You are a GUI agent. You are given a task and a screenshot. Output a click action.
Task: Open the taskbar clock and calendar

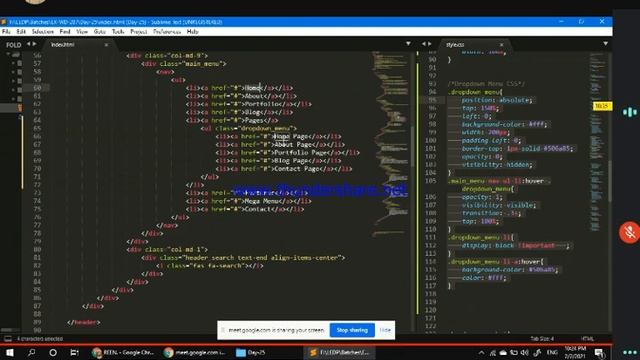click(576, 352)
